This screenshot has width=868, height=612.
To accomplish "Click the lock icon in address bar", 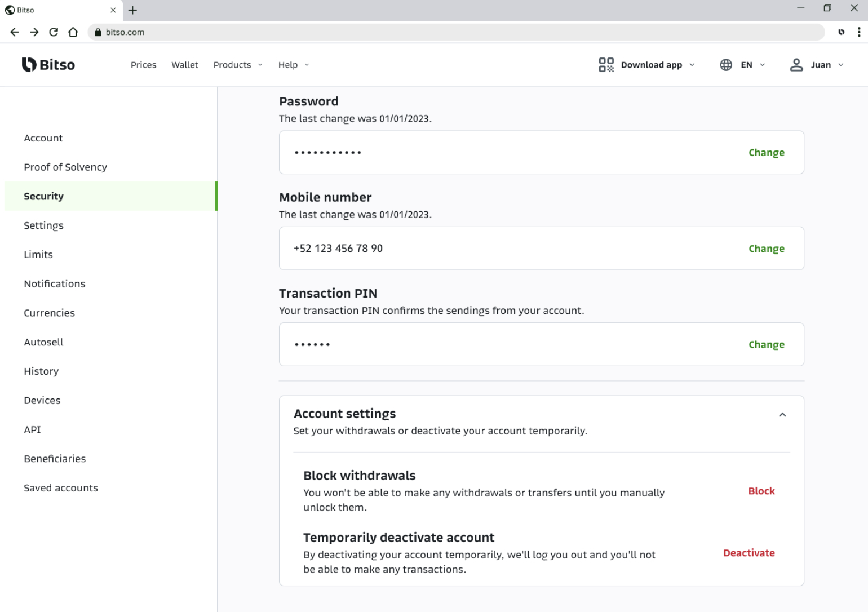I will point(98,32).
